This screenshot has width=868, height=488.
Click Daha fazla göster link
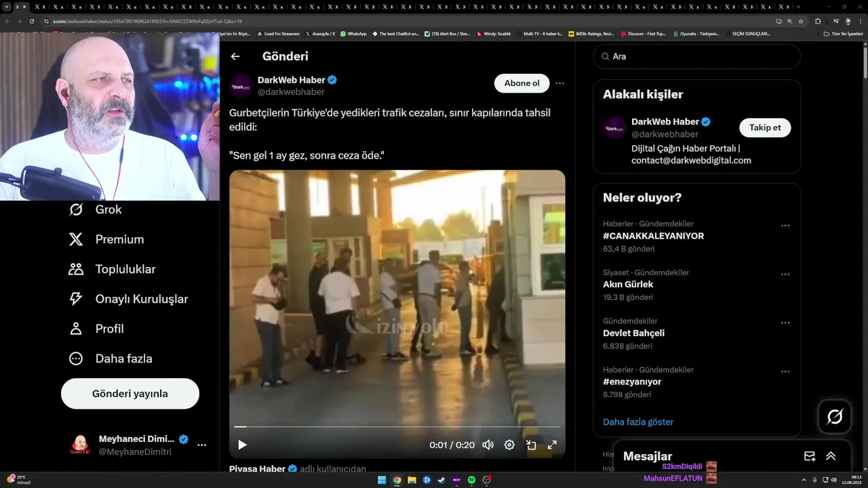click(638, 422)
